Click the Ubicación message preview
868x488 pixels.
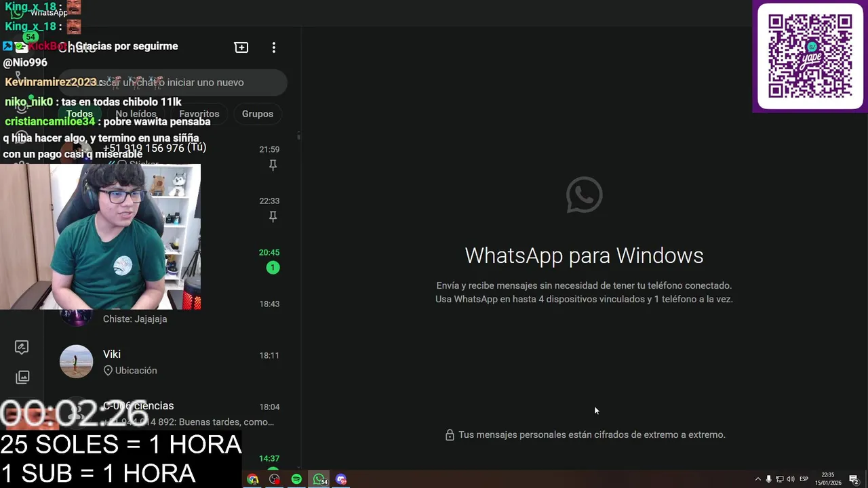coord(130,371)
